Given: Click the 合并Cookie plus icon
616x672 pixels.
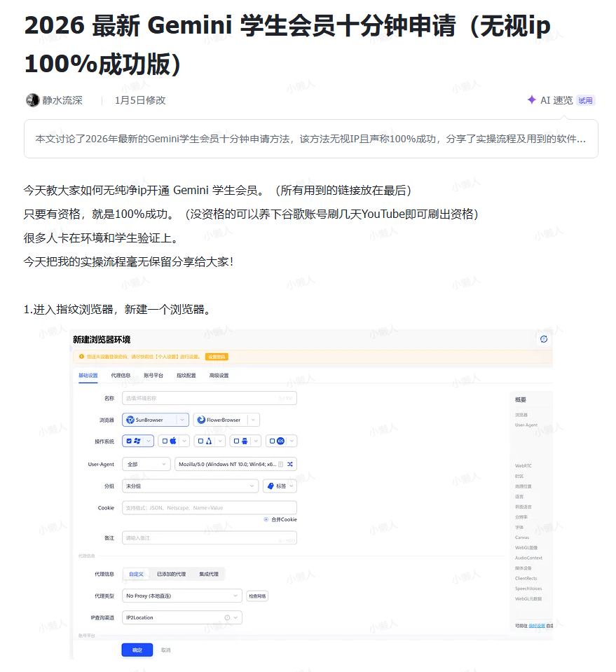Looking at the screenshot, I should (x=264, y=519).
